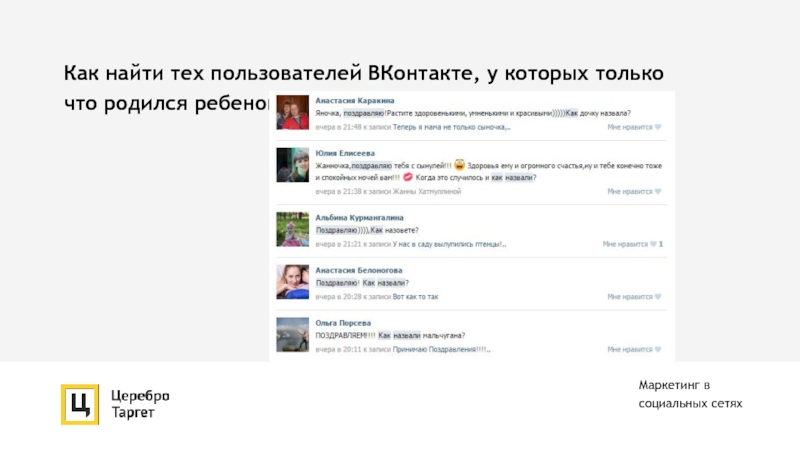
Task: Click timestamp 'вчера в 20:11'
Action: point(338,349)
